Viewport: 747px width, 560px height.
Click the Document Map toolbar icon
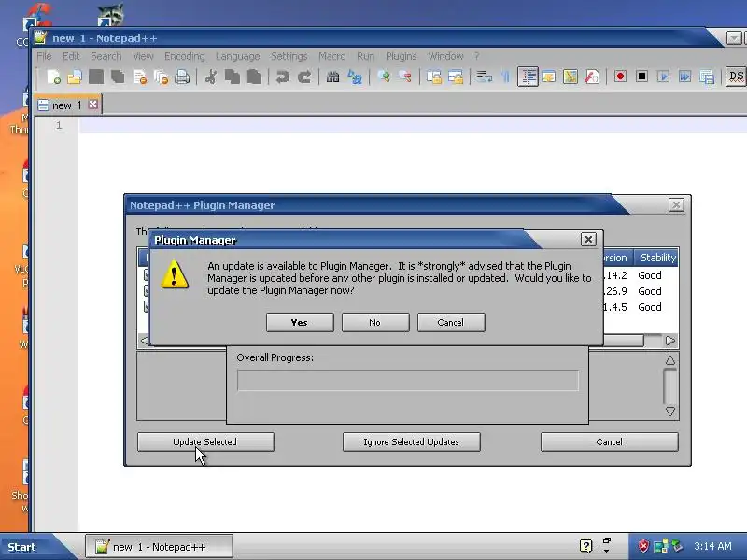(x=571, y=77)
